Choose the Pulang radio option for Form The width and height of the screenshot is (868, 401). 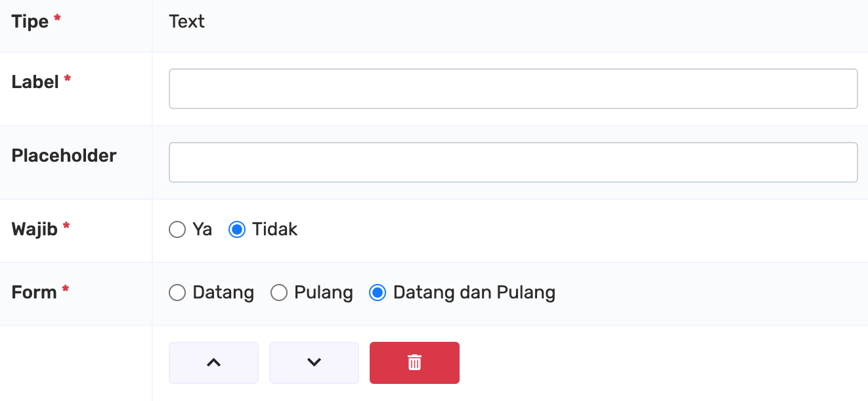coord(279,293)
